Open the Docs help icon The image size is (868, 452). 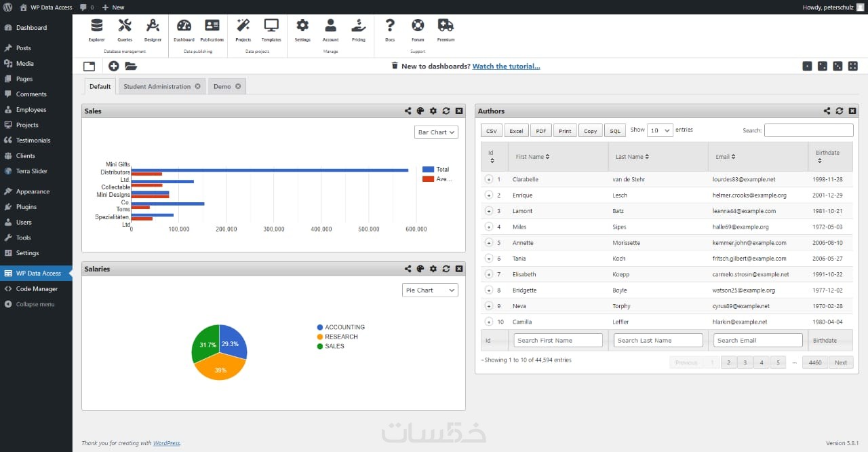390,30
